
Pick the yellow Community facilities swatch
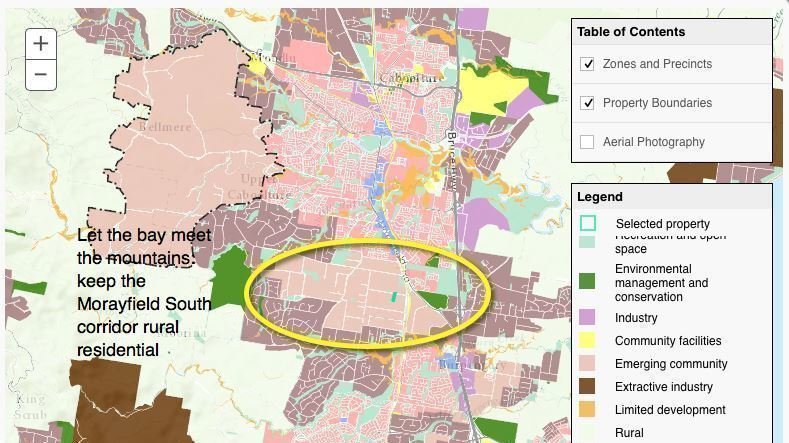588,341
